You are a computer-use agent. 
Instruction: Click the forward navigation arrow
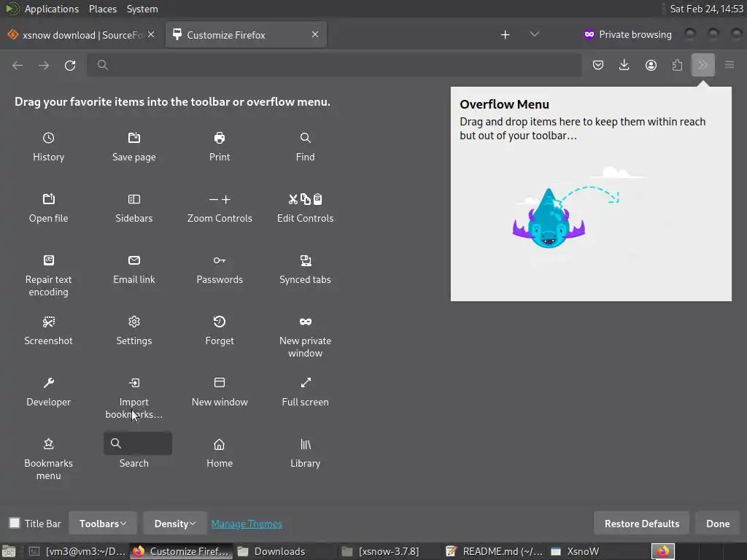coord(44,65)
